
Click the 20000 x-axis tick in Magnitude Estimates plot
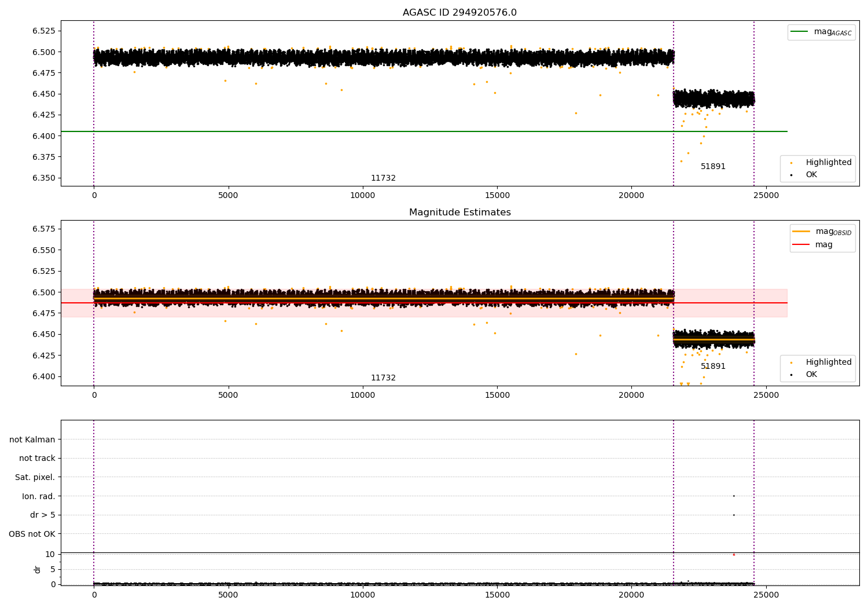[x=631, y=395]
